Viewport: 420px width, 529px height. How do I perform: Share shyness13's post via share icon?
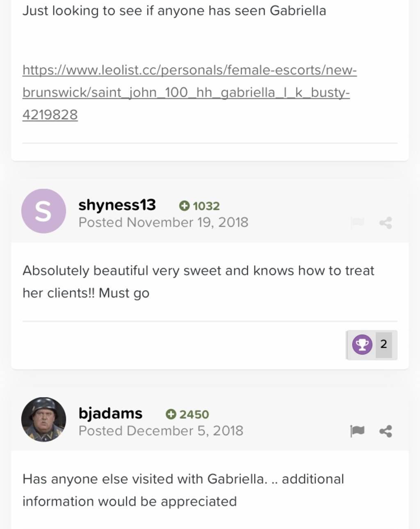(x=386, y=223)
